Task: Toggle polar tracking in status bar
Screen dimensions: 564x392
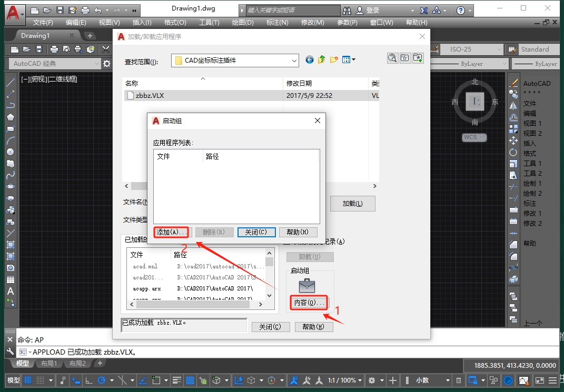Action: (x=102, y=380)
